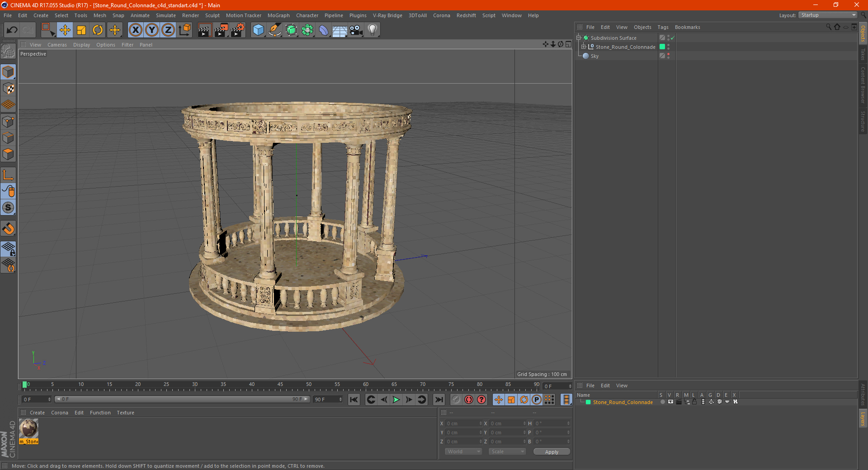Go to start of animation
This screenshot has width=868, height=470.
point(354,399)
